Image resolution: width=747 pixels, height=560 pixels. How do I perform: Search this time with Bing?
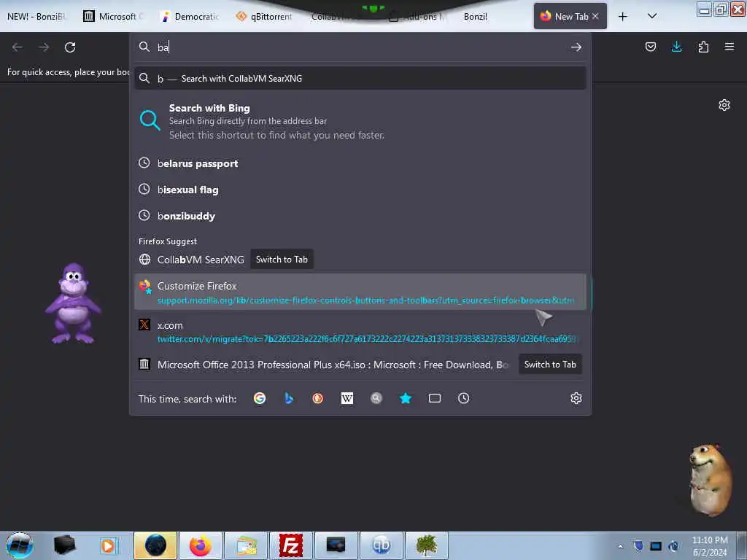coord(289,398)
